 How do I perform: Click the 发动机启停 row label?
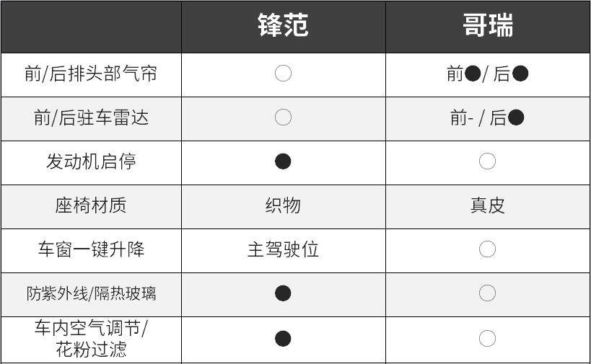pos(91,161)
